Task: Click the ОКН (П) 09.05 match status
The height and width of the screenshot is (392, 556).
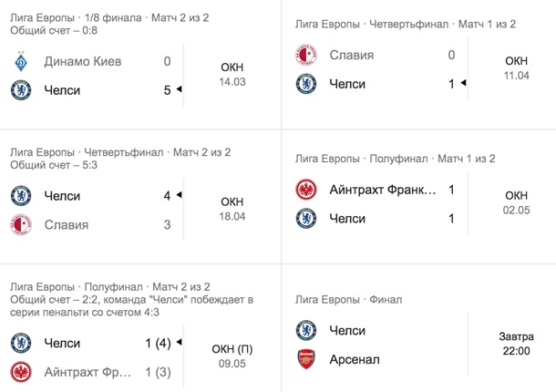Action: point(232,357)
